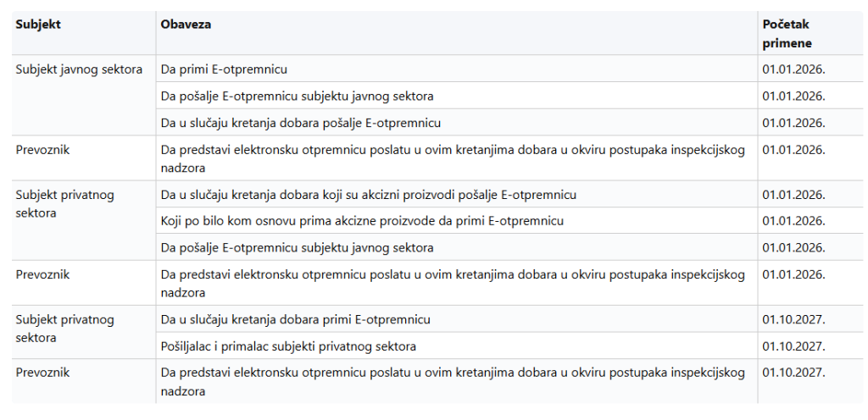The width and height of the screenshot is (868, 420).
Task: Click the date beside "Da primi E-otpremnicu"
Action: pos(793,69)
